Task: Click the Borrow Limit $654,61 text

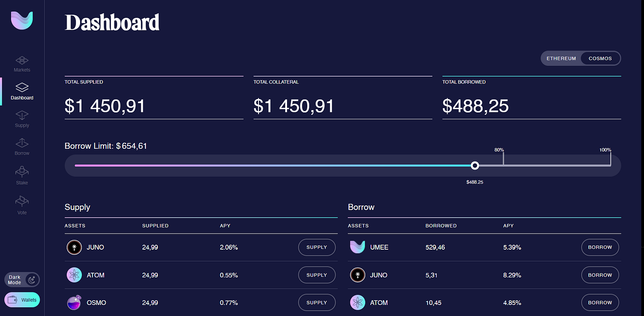Action: click(106, 146)
